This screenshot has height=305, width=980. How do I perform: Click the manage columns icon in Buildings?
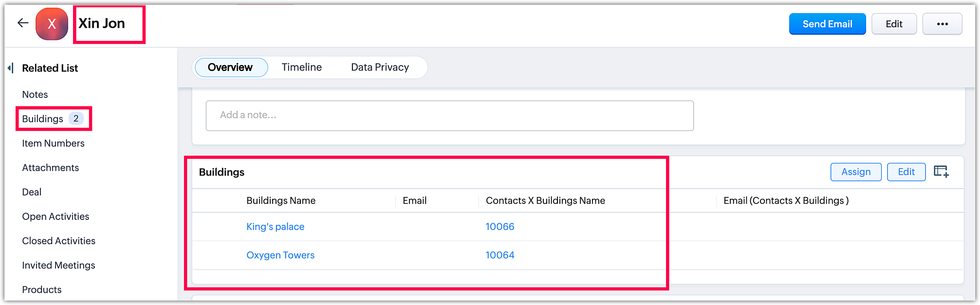point(941,172)
